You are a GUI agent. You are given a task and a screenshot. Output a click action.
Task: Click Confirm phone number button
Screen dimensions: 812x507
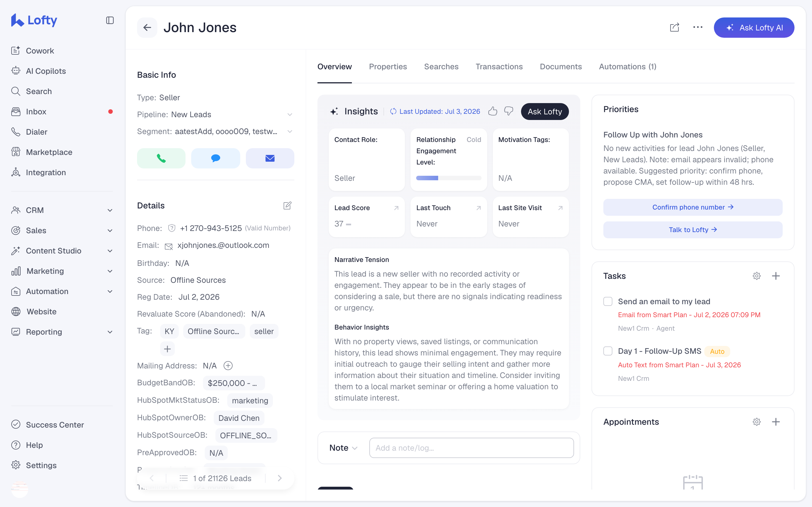692,207
